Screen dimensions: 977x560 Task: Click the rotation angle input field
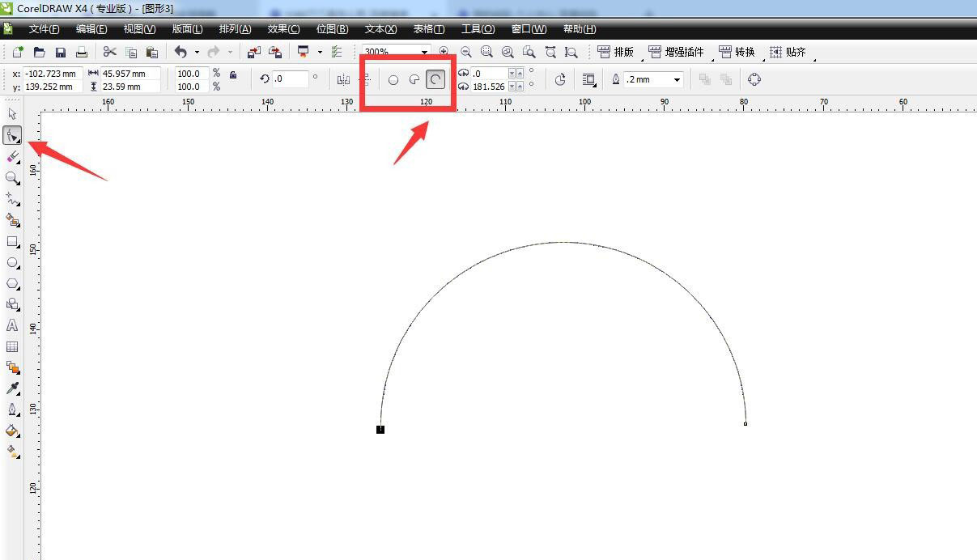point(290,79)
